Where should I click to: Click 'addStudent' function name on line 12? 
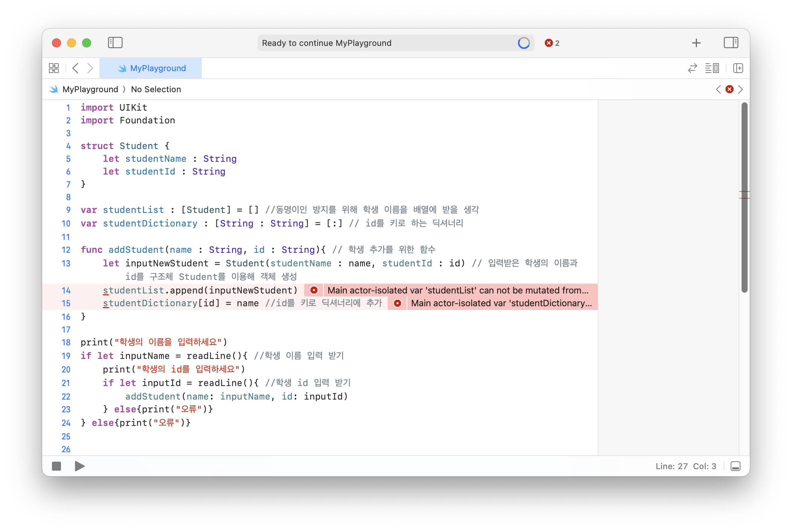136,250
